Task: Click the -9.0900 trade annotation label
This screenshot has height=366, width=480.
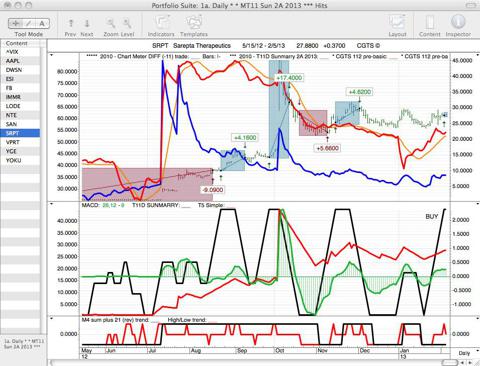Action: pyautogui.click(x=213, y=190)
